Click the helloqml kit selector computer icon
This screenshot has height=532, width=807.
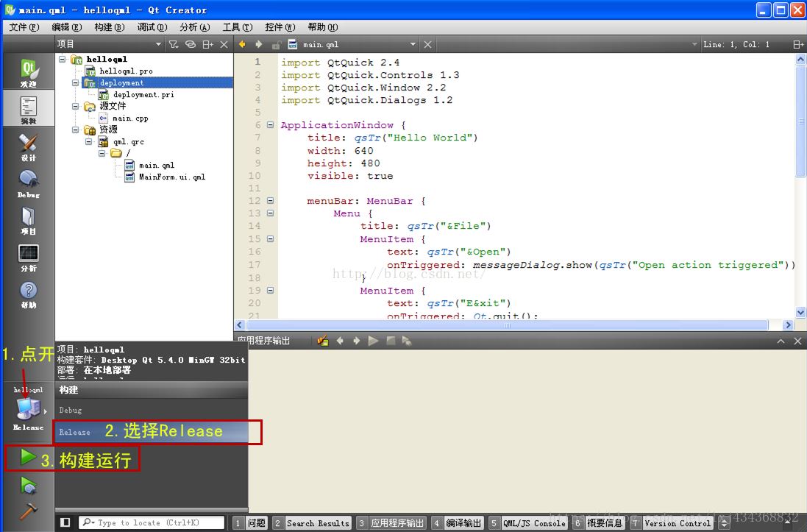28,409
